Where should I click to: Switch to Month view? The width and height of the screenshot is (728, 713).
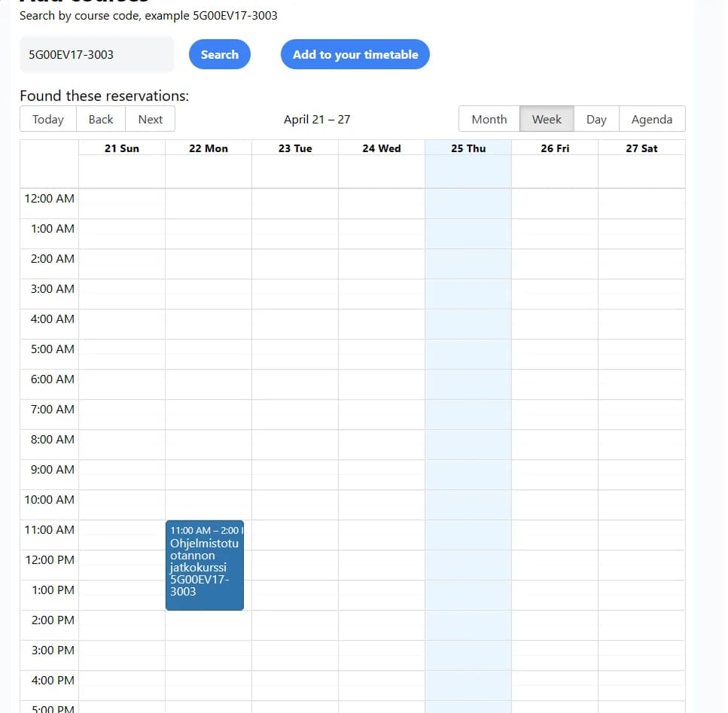point(489,119)
